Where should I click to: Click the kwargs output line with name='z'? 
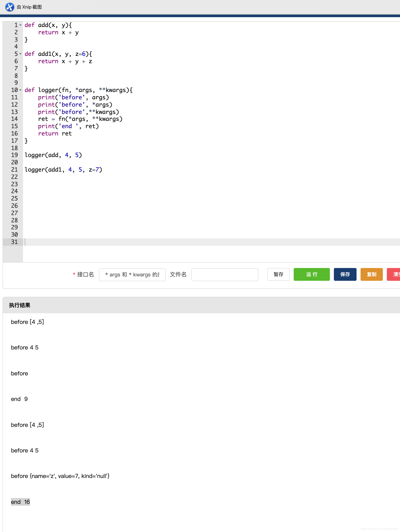pos(60,476)
